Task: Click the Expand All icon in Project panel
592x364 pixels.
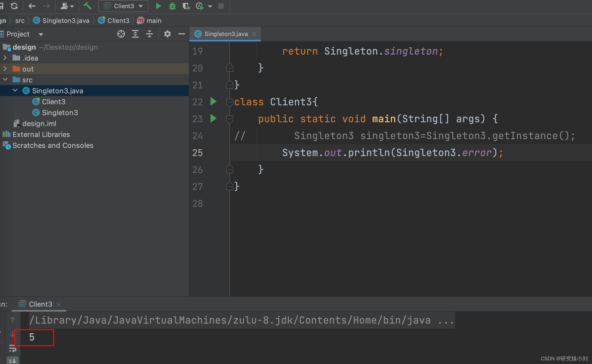Action: (135, 34)
